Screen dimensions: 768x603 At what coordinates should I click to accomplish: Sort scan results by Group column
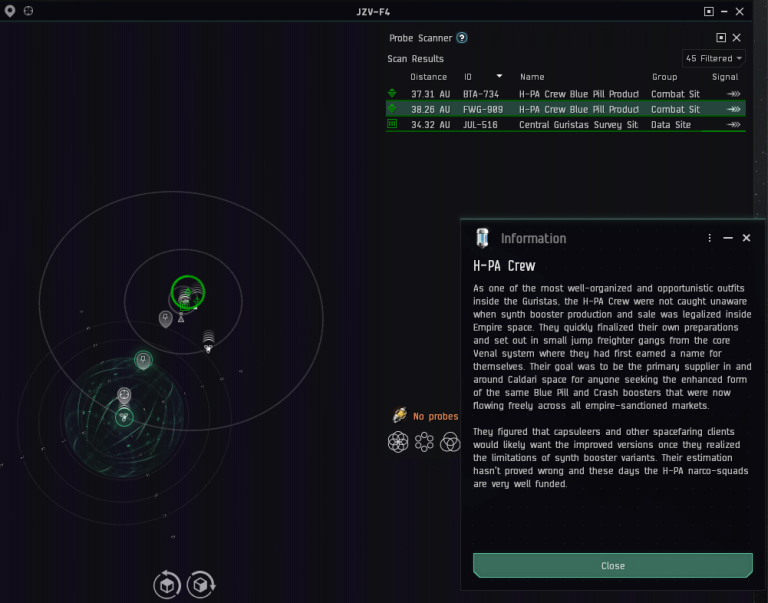click(664, 77)
